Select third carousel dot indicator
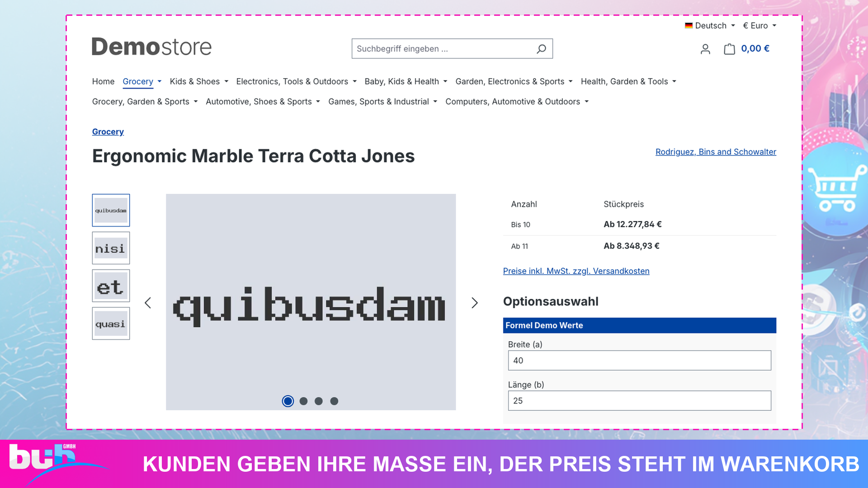The width and height of the screenshot is (868, 488). [319, 401]
